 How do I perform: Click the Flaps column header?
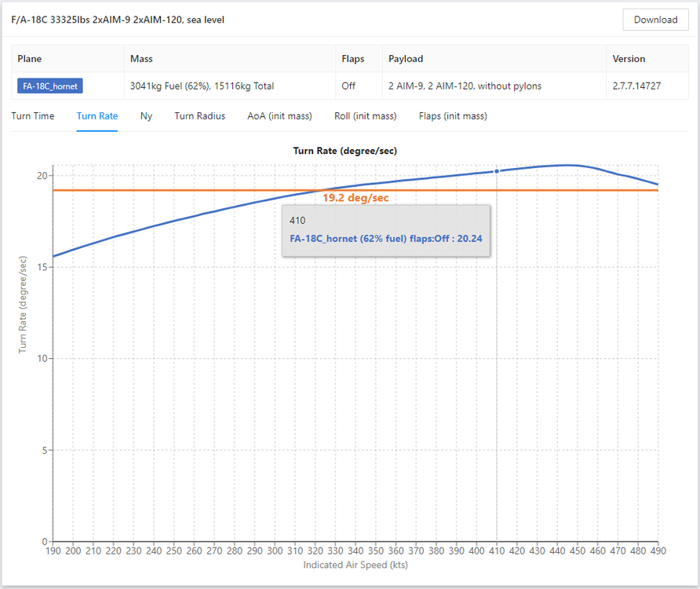pos(353,59)
